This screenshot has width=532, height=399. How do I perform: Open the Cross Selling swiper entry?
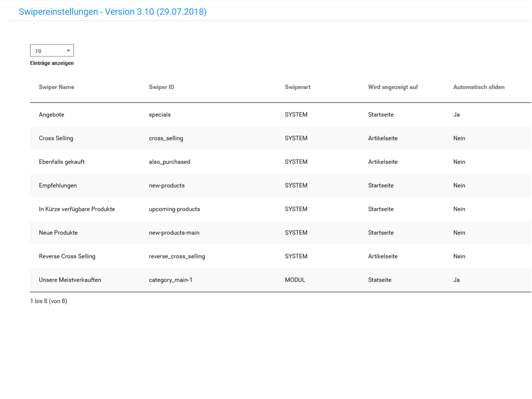(56, 138)
